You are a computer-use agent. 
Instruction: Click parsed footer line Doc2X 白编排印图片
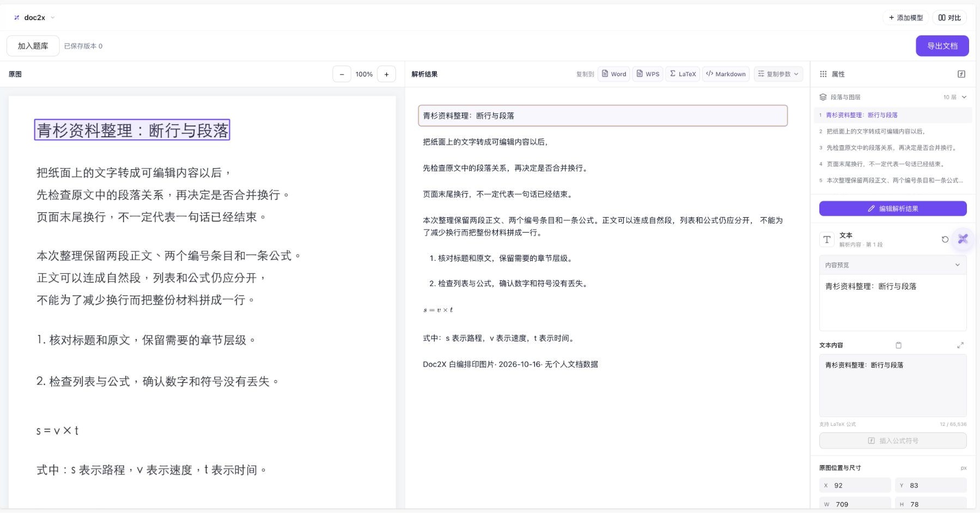(510, 364)
